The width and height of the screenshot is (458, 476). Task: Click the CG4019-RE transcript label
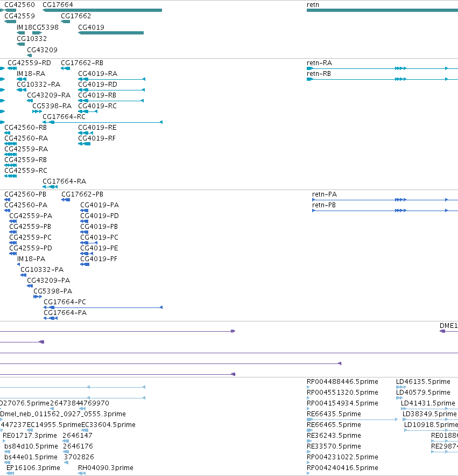(x=97, y=128)
